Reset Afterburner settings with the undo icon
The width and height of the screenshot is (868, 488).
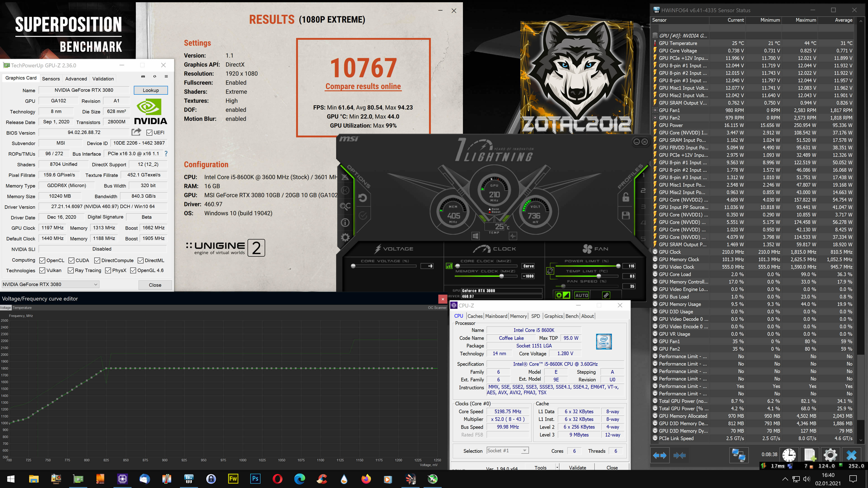363,198
